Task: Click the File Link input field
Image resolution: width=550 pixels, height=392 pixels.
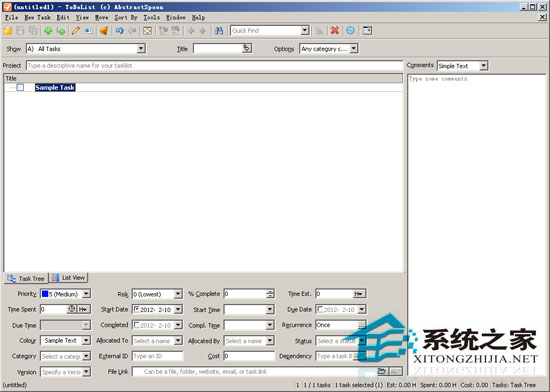Action: click(254, 372)
